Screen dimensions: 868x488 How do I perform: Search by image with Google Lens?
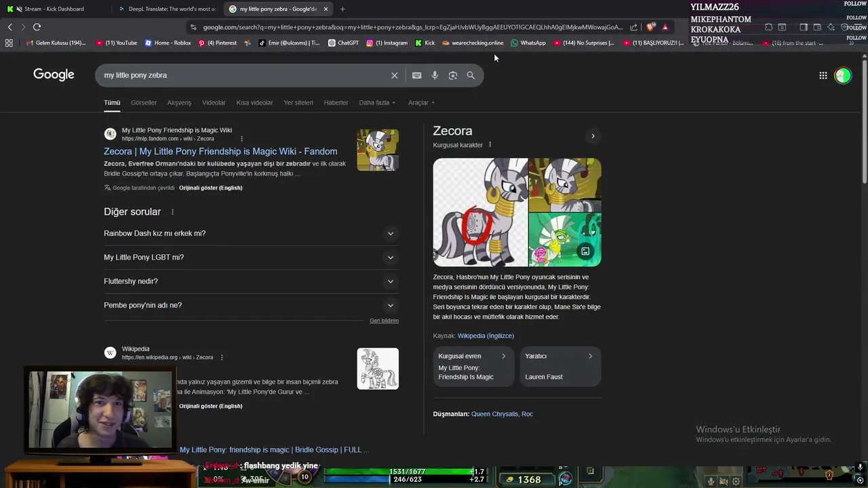453,75
